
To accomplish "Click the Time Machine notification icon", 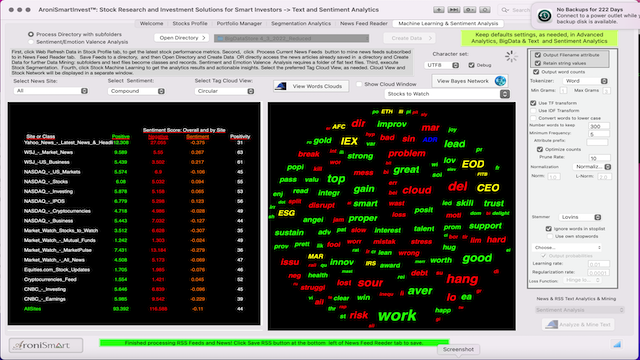I will pos(544,16).
